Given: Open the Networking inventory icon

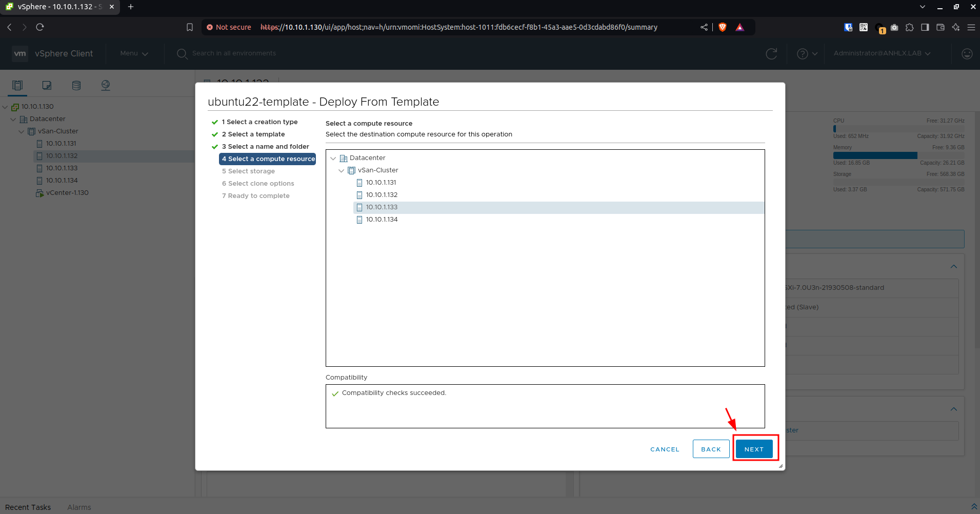Looking at the screenshot, I should (106, 85).
